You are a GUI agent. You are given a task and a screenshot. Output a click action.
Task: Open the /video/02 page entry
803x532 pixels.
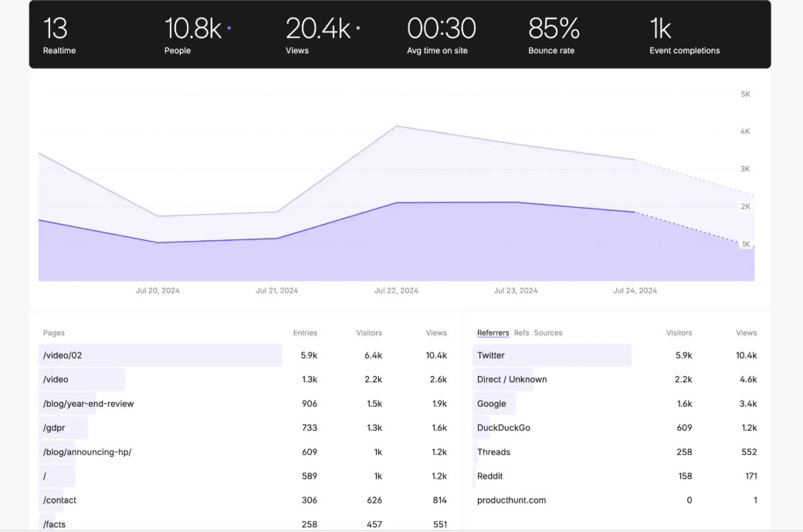(x=63, y=355)
